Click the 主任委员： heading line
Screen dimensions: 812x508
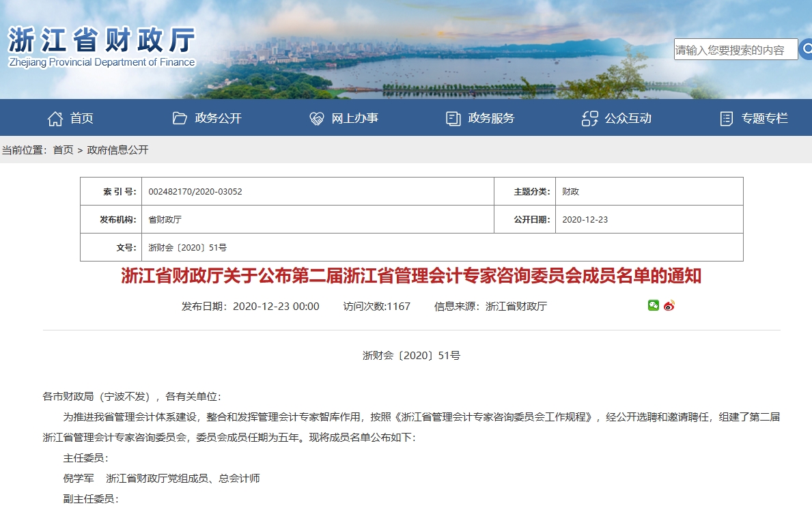click(86, 458)
